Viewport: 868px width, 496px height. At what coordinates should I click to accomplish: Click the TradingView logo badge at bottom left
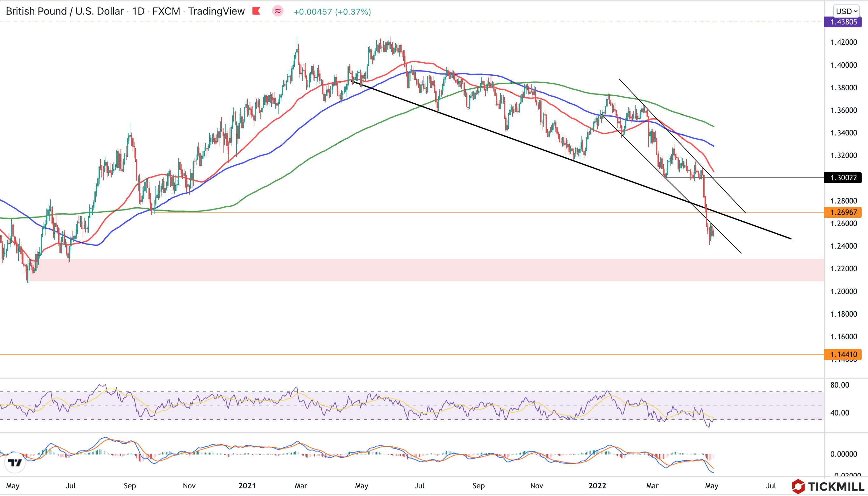click(15, 463)
